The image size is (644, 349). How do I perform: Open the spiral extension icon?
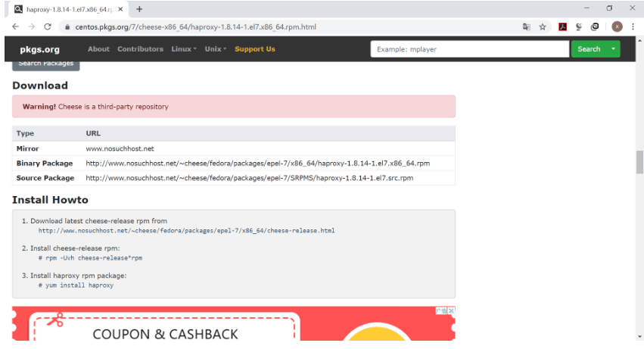click(595, 27)
